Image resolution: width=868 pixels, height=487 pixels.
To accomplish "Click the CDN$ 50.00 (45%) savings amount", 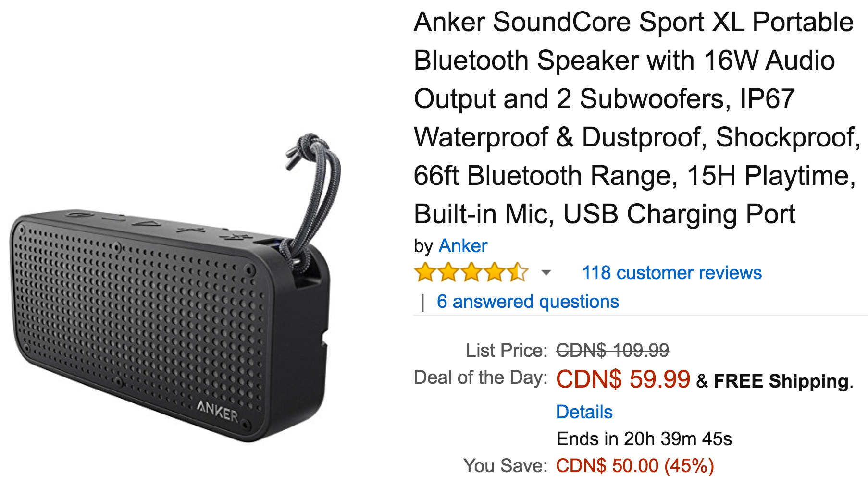I will (x=635, y=466).
